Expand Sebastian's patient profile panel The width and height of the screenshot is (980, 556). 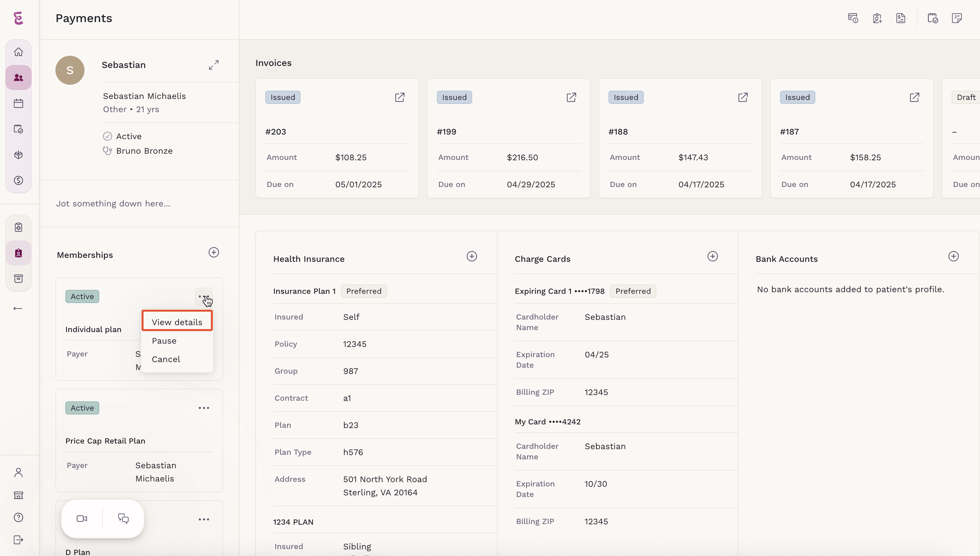[x=213, y=65]
